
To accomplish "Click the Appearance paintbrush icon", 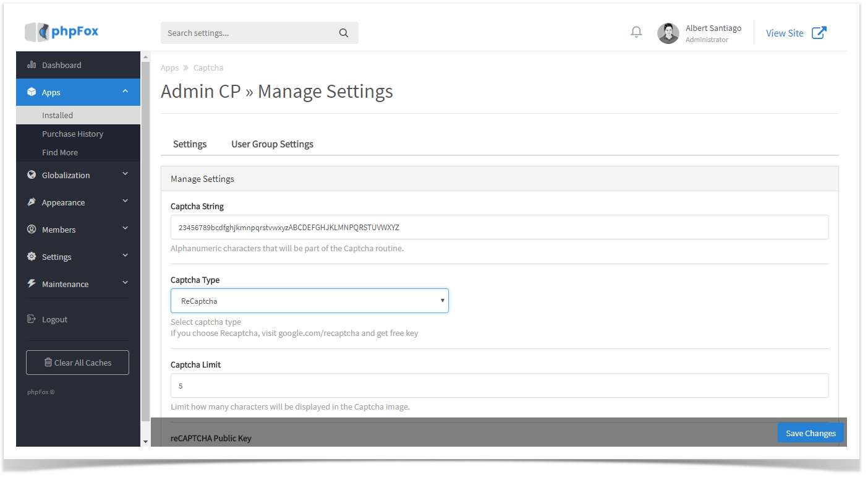I will (32, 202).
